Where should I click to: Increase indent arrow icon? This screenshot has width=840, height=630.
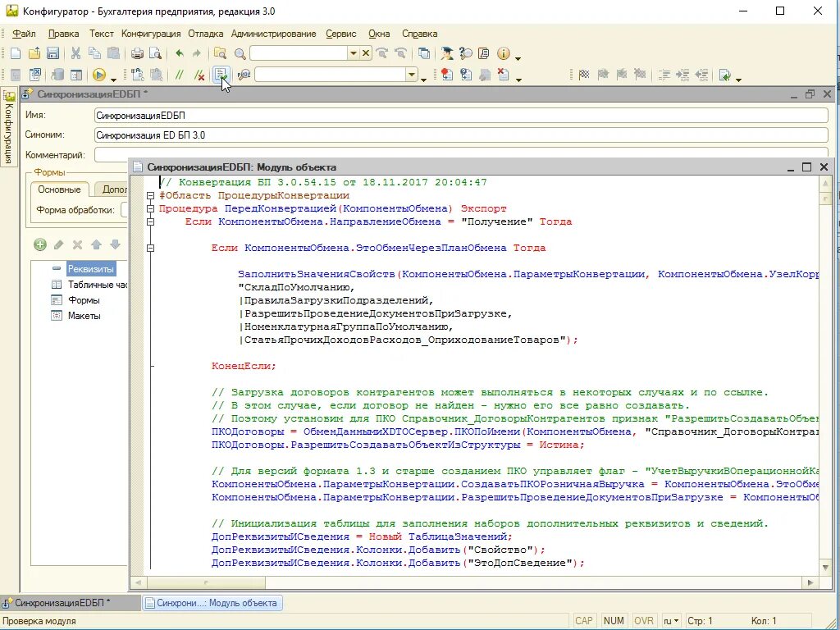[682, 75]
